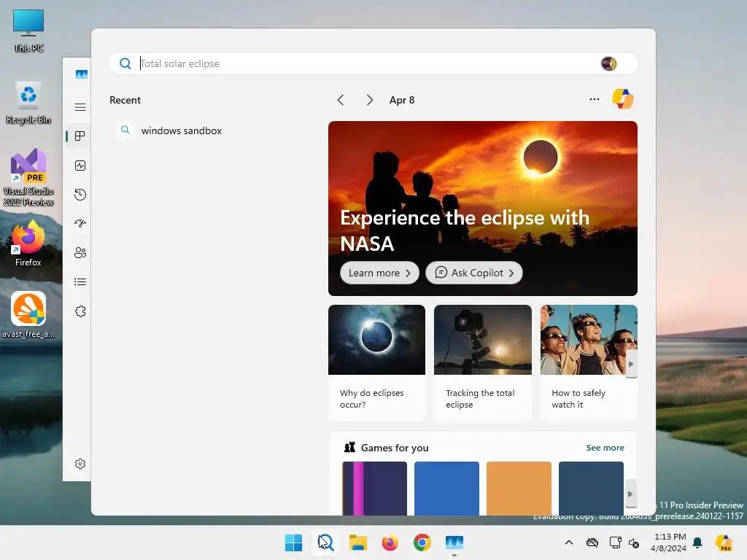
Task: Click the network status tray icon
Action: coord(615,542)
